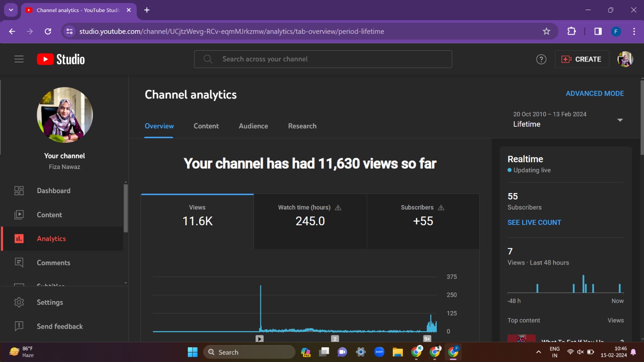Bookmark this page with the star
The image size is (644, 362).
tap(546, 31)
